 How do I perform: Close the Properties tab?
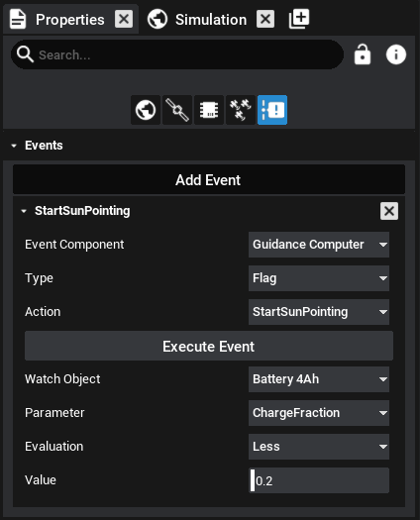pyautogui.click(x=124, y=19)
